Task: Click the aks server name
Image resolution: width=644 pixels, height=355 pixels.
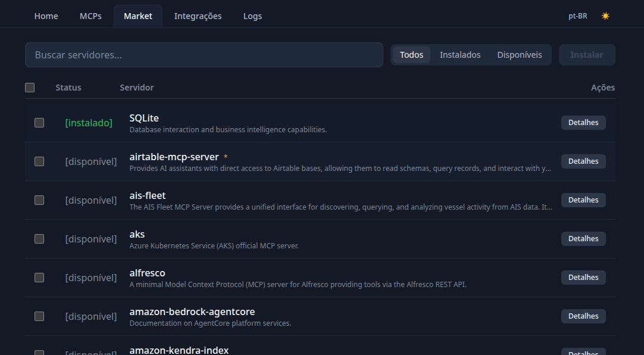Action: pos(137,234)
